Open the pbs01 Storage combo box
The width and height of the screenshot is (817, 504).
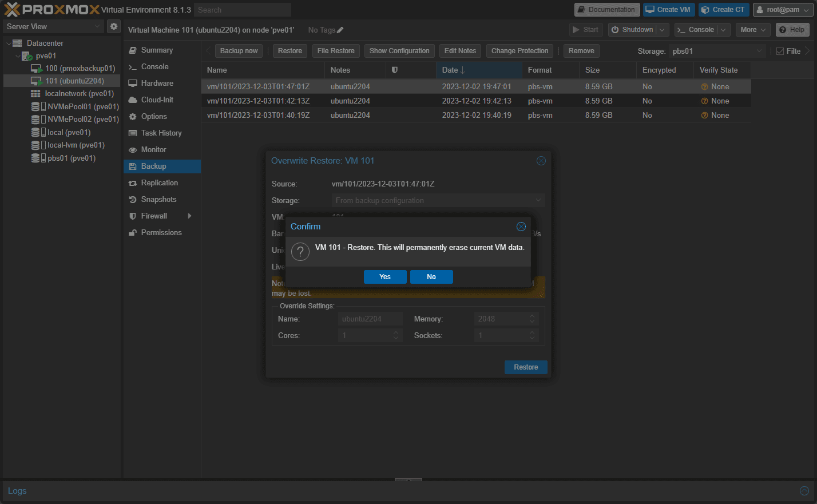(x=717, y=51)
